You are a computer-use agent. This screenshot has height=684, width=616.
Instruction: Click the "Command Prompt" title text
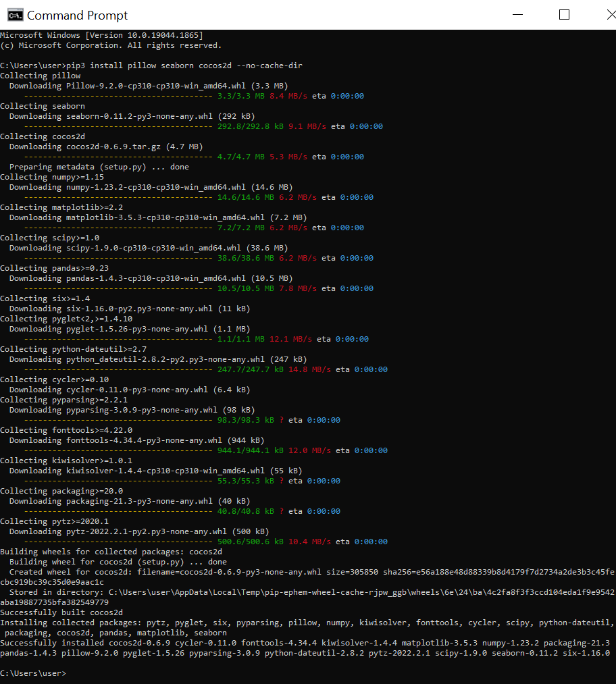[77, 15]
